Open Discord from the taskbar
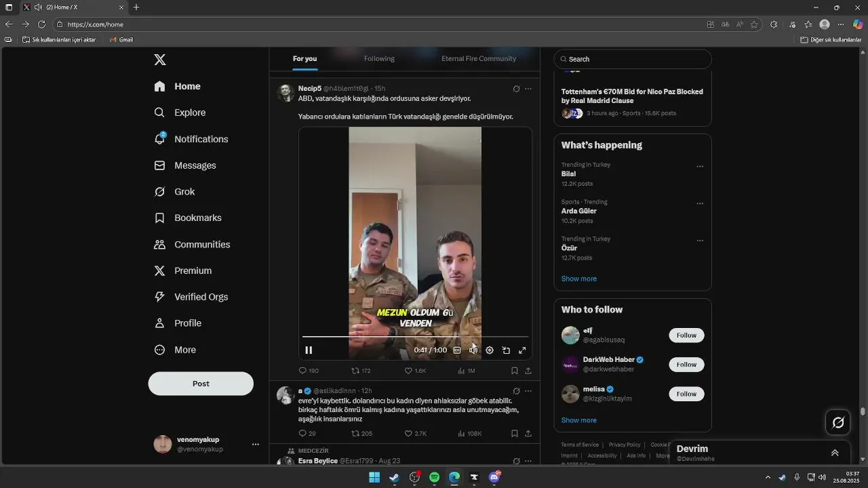This screenshot has height=488, width=868. [494, 477]
